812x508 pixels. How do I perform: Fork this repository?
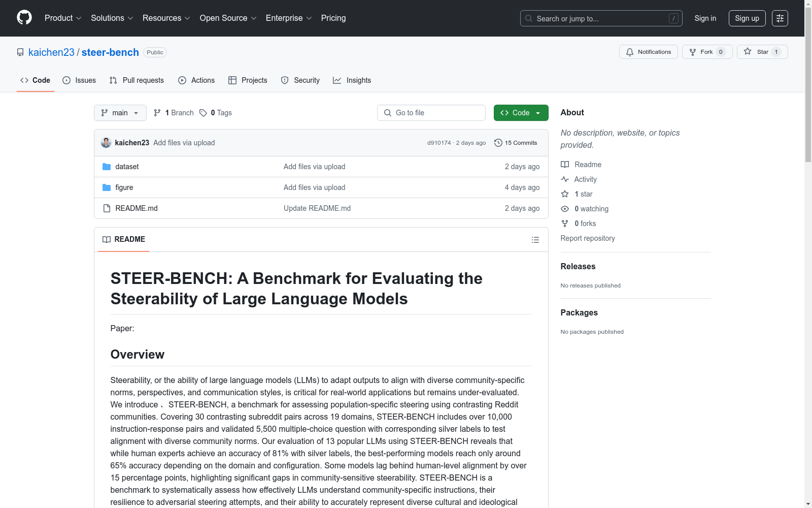click(x=707, y=52)
